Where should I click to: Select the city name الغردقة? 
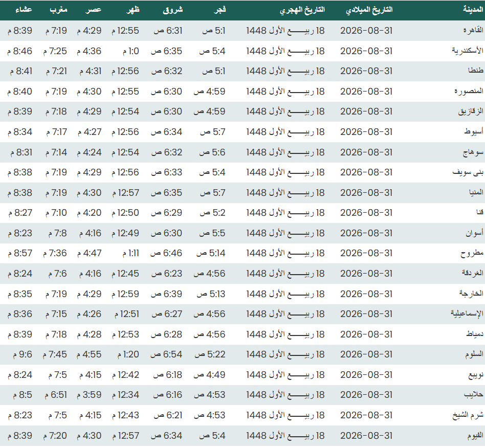pyautogui.click(x=473, y=273)
